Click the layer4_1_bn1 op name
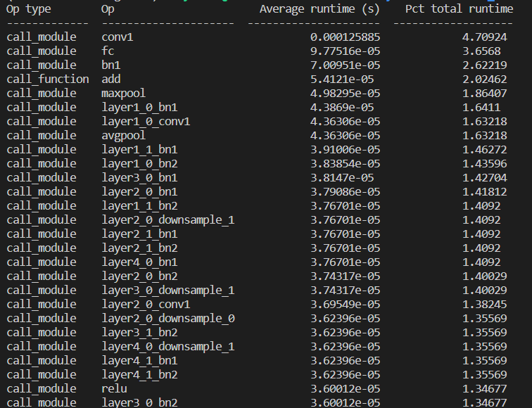 (x=139, y=361)
